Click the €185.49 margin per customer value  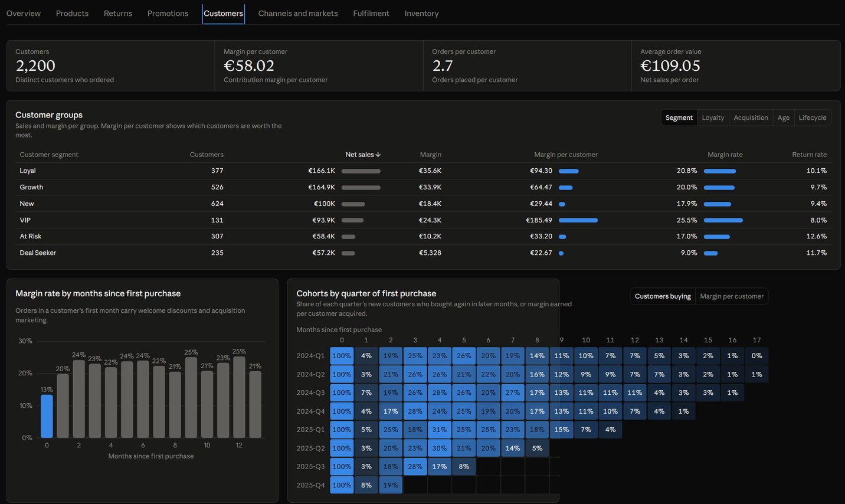(x=539, y=220)
